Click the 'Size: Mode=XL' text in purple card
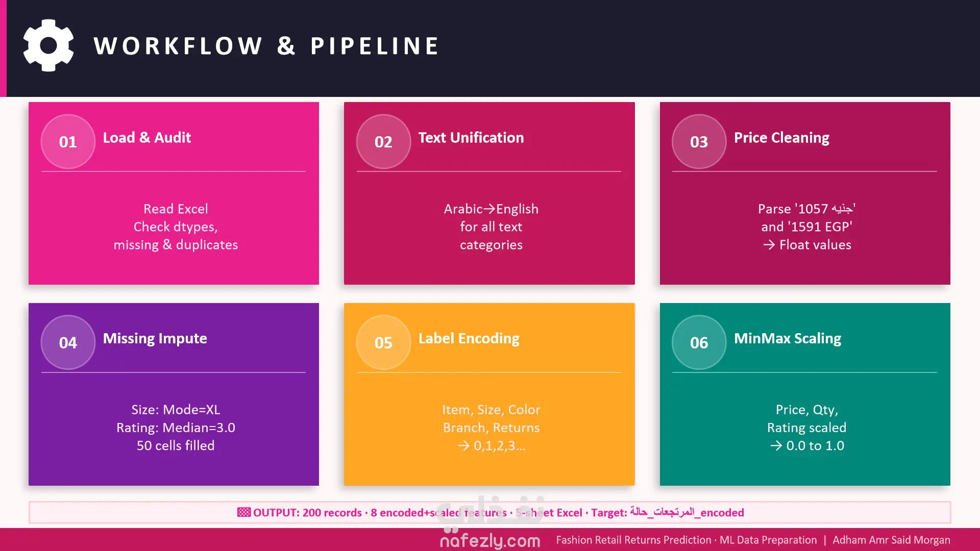 (176, 410)
